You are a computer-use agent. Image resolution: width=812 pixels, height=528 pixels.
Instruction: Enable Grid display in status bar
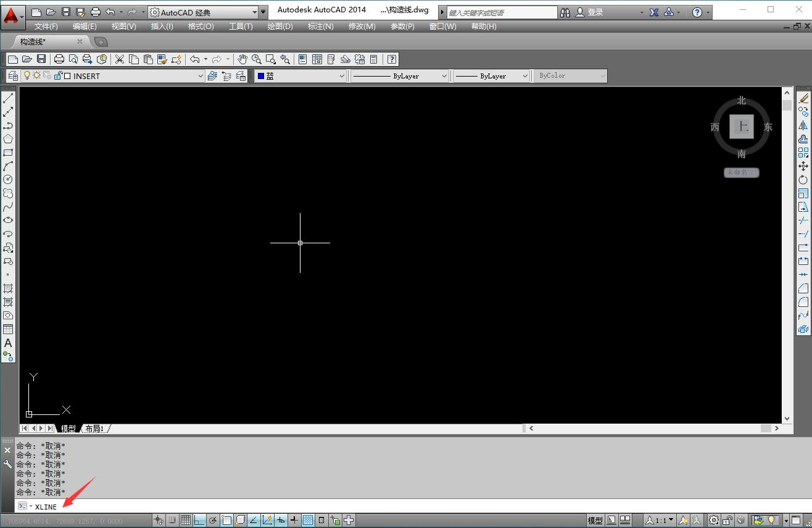tap(185, 520)
